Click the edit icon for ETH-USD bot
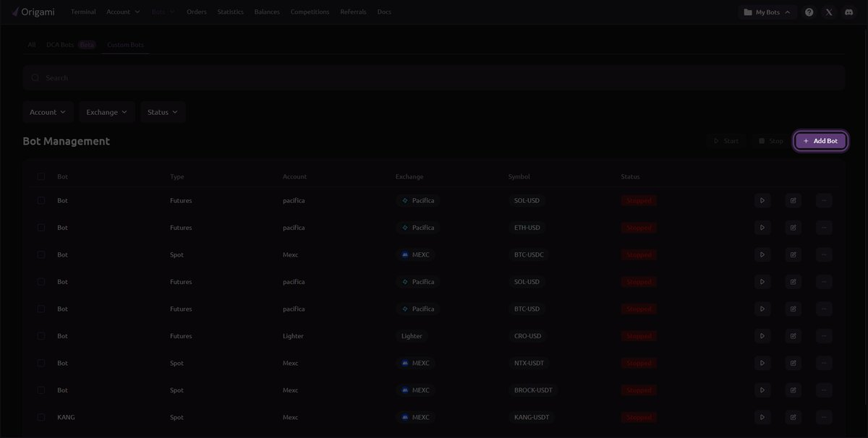This screenshot has height=438, width=868. [x=793, y=228]
